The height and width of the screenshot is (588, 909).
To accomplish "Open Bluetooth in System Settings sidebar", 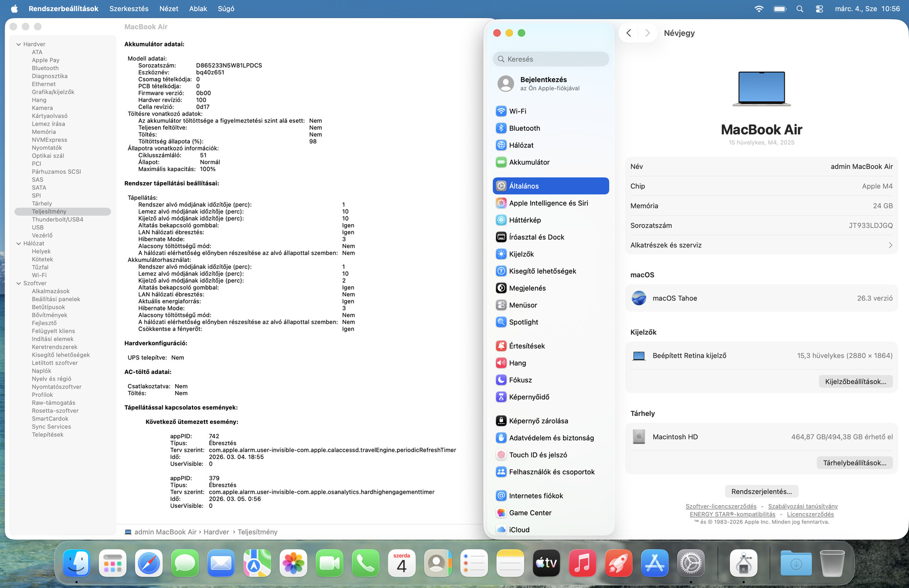I will 550,128.
